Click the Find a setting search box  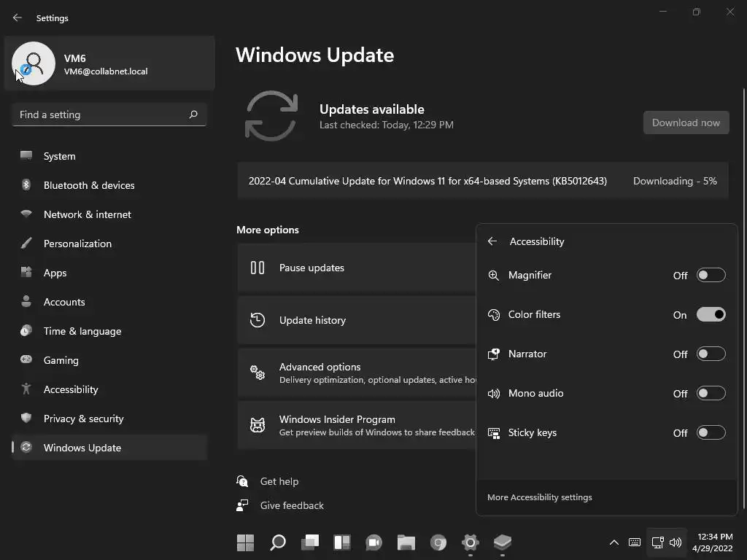109,114
